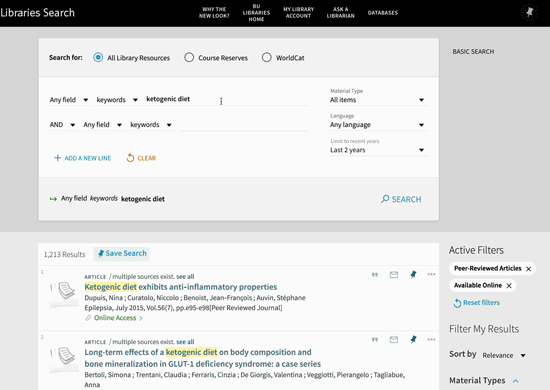Screen dimensions: 550x390
Task: Click citation quote icon for second result
Action: [x=375, y=340]
